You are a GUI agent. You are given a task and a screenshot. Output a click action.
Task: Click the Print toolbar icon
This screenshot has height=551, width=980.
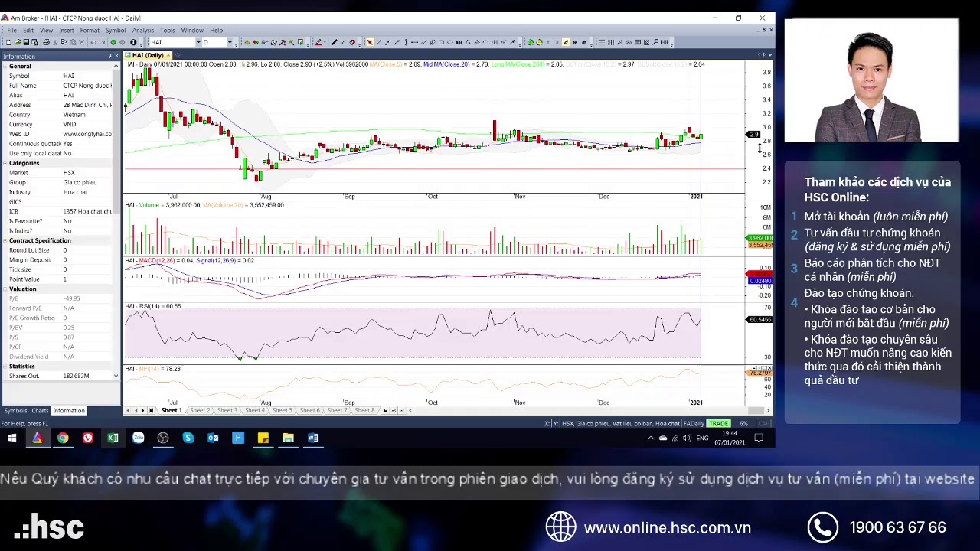46,42
